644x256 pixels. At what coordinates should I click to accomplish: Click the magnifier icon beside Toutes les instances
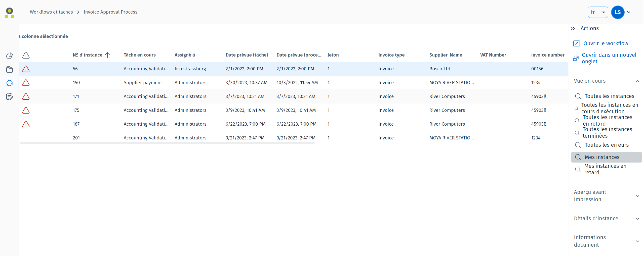click(578, 96)
